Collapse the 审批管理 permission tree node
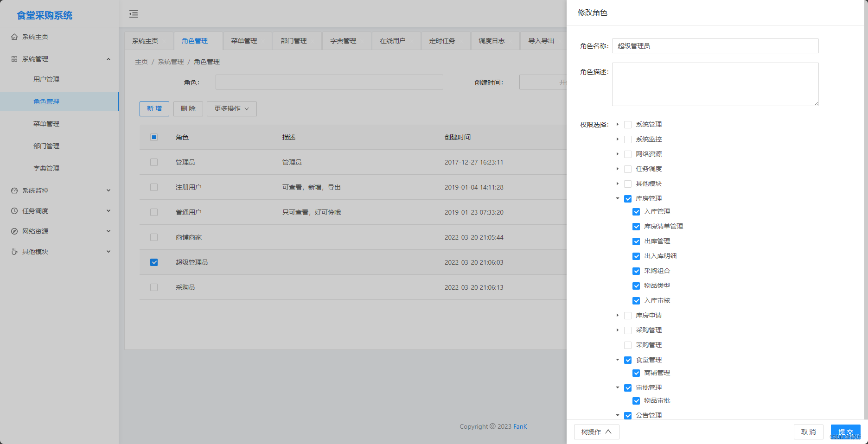 (x=618, y=387)
